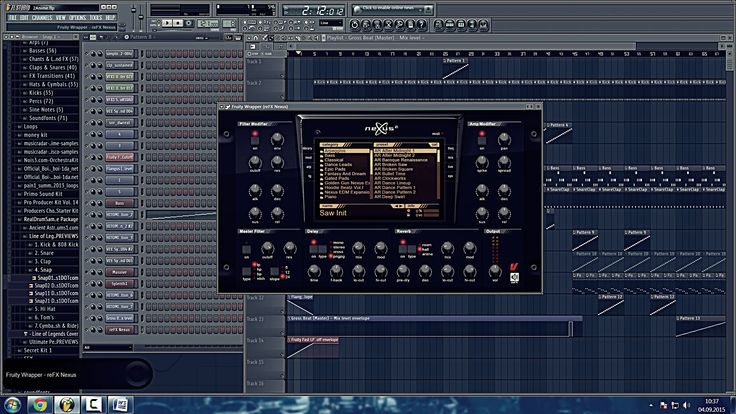Open the CHANNELS menu

[x=42, y=17]
